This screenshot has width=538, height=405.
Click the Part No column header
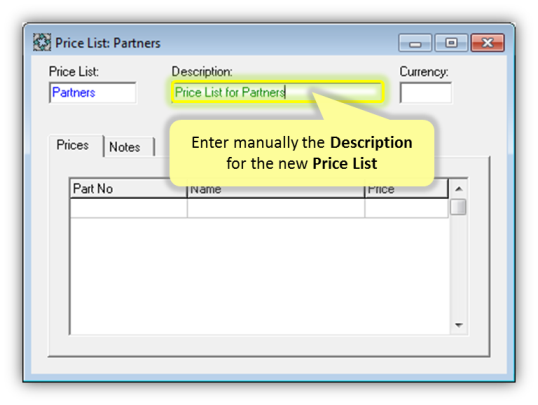[128, 188]
